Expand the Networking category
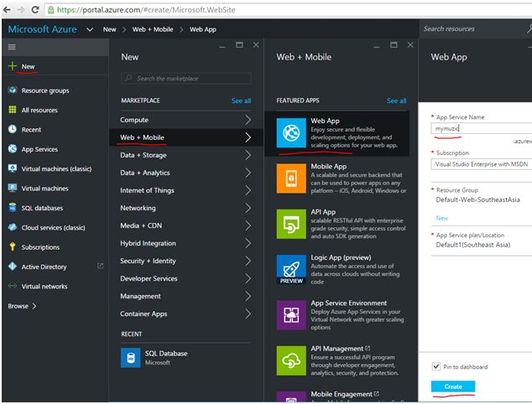The image size is (532, 404). (186, 208)
